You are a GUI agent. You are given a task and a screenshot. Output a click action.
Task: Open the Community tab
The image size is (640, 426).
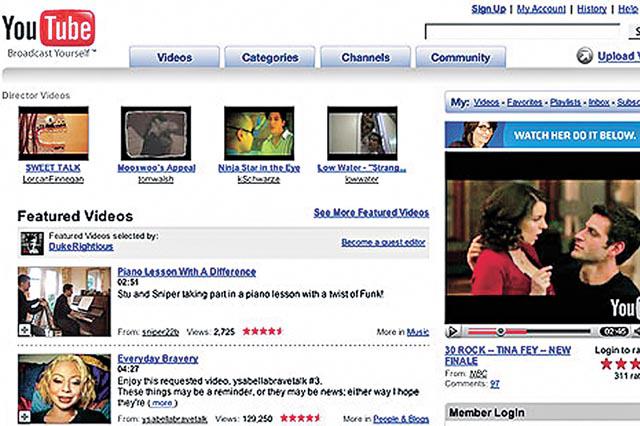click(460, 57)
